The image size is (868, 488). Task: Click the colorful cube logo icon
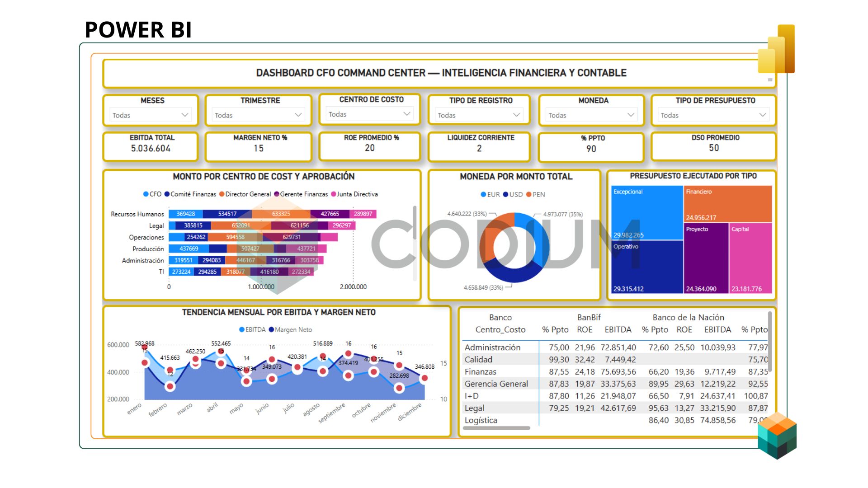click(x=777, y=435)
